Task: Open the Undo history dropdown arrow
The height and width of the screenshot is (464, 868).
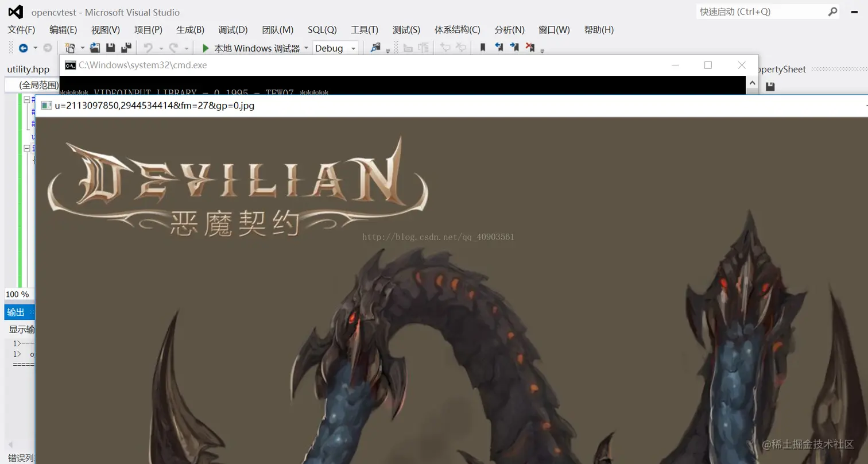Action: 161,49
